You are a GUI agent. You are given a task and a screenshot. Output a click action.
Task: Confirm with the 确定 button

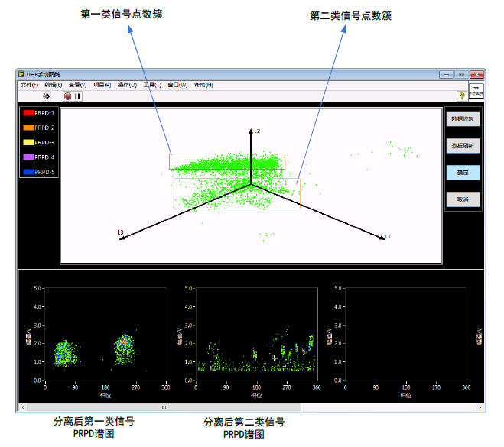pos(463,173)
